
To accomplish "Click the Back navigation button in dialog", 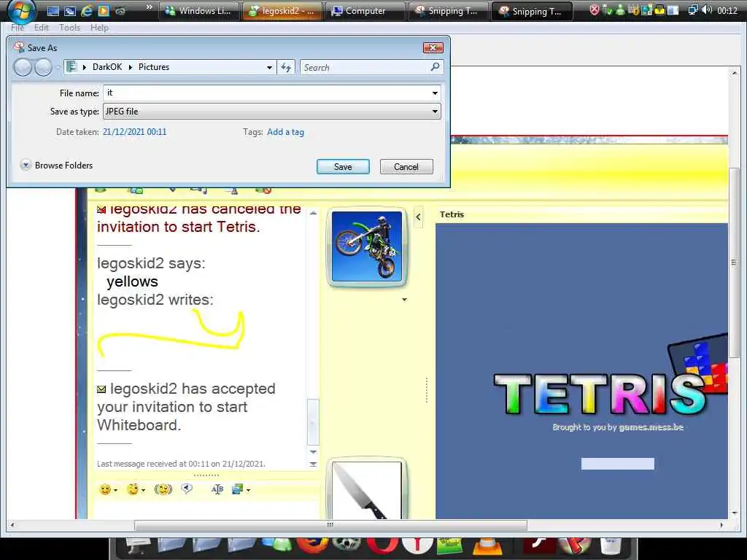I will click(23, 68).
